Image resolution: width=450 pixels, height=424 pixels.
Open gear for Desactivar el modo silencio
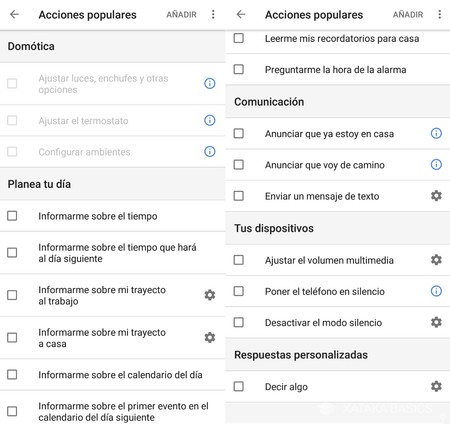tap(436, 322)
